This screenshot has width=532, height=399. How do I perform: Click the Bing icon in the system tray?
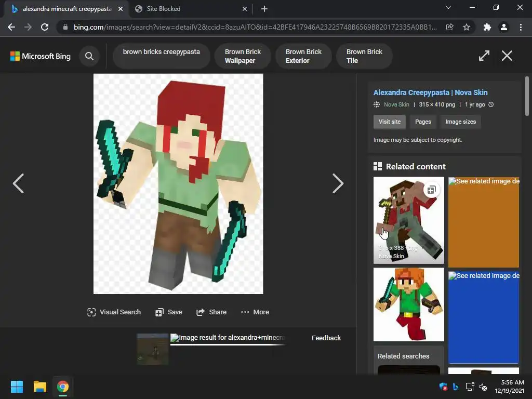click(456, 387)
